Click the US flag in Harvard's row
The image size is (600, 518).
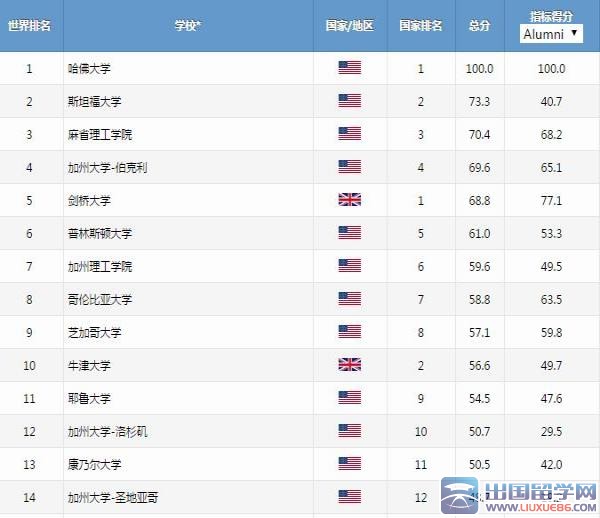point(349,68)
